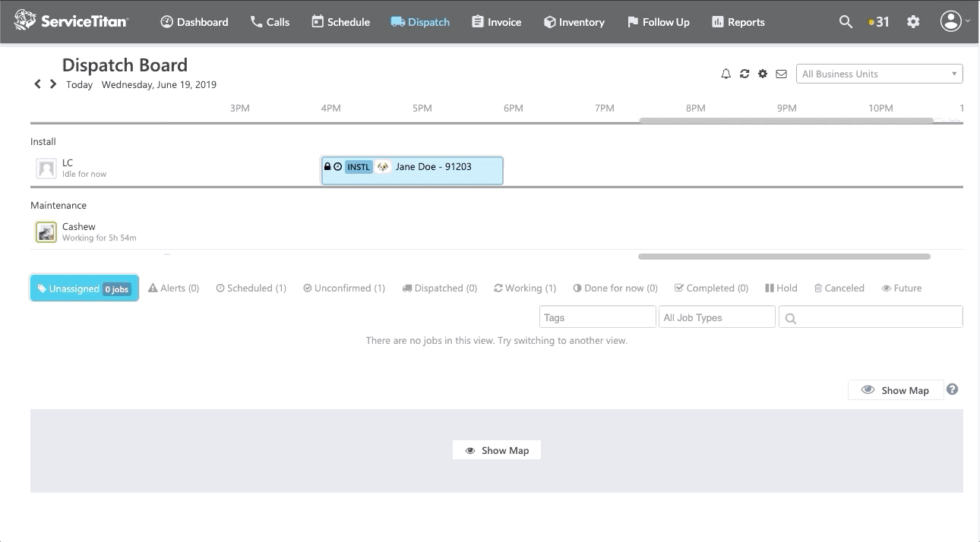This screenshot has width=980, height=542.
Task: Click the Schedule calendar icon
Action: click(x=317, y=21)
